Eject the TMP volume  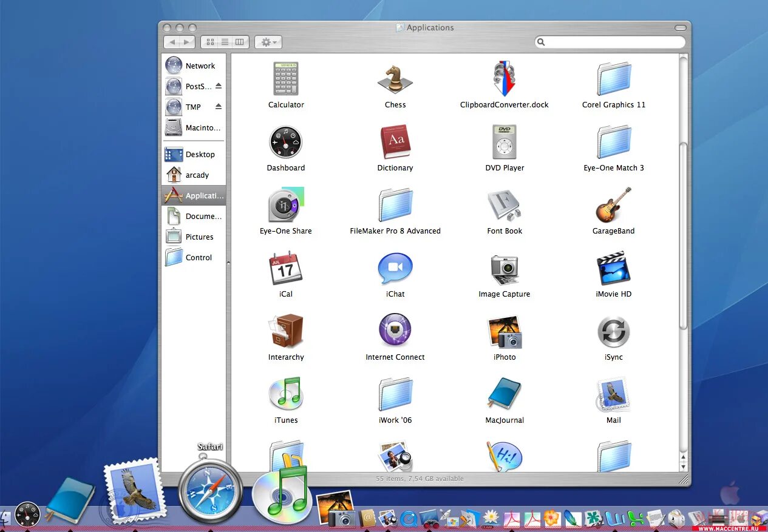tap(219, 107)
